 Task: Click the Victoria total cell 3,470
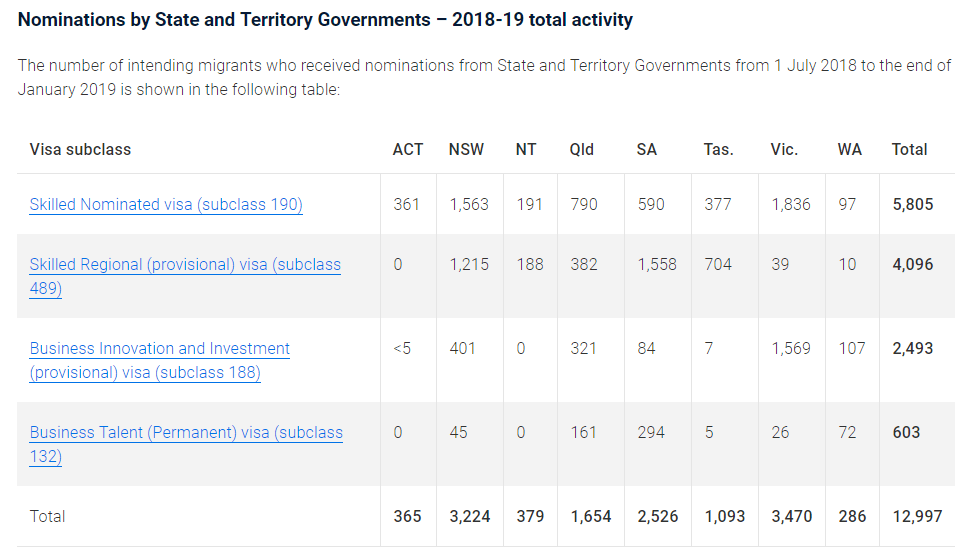coord(791,517)
